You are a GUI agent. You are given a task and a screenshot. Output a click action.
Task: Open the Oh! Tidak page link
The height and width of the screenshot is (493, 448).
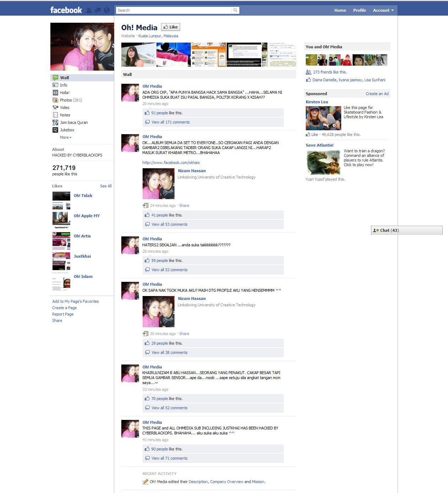coord(83,196)
